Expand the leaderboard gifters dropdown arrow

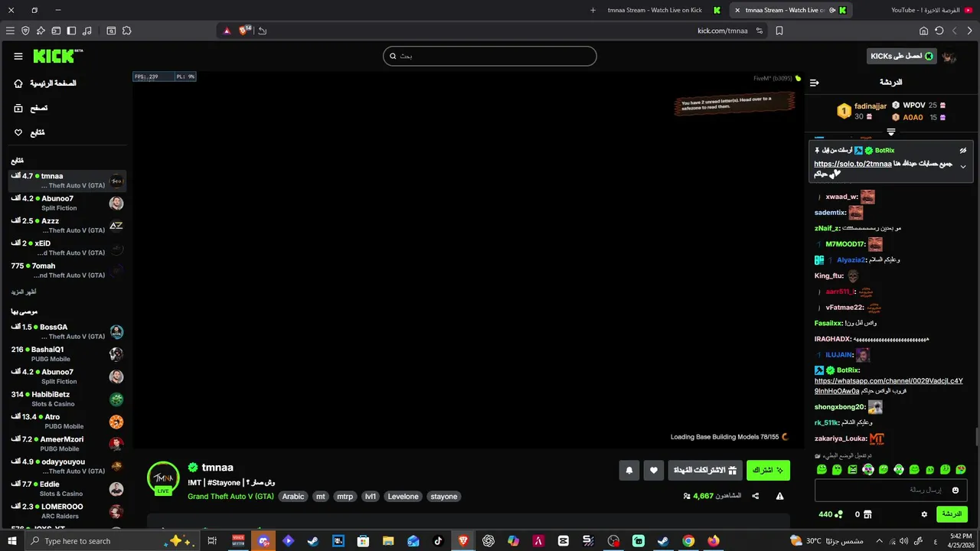pyautogui.click(x=890, y=132)
